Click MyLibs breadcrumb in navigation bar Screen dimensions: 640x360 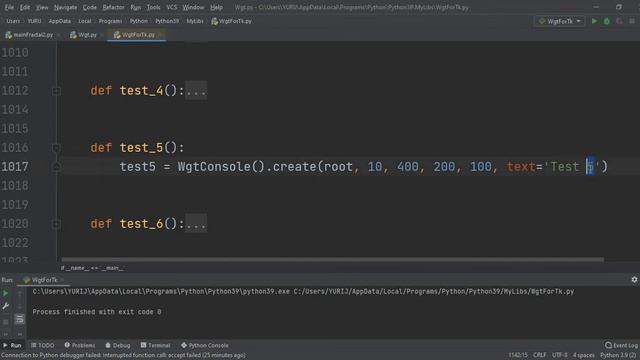click(x=195, y=21)
